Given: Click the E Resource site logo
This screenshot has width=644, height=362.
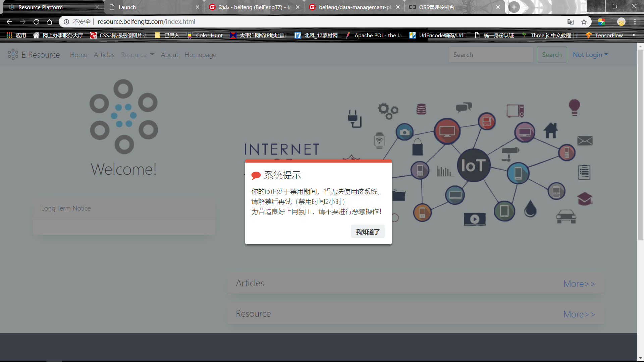Looking at the screenshot, I should click(33, 54).
